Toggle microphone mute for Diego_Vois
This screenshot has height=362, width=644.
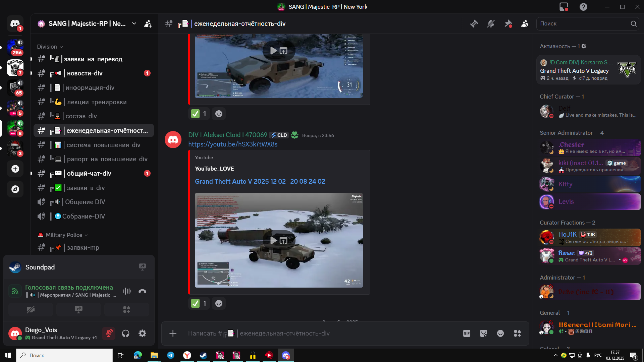(109, 333)
